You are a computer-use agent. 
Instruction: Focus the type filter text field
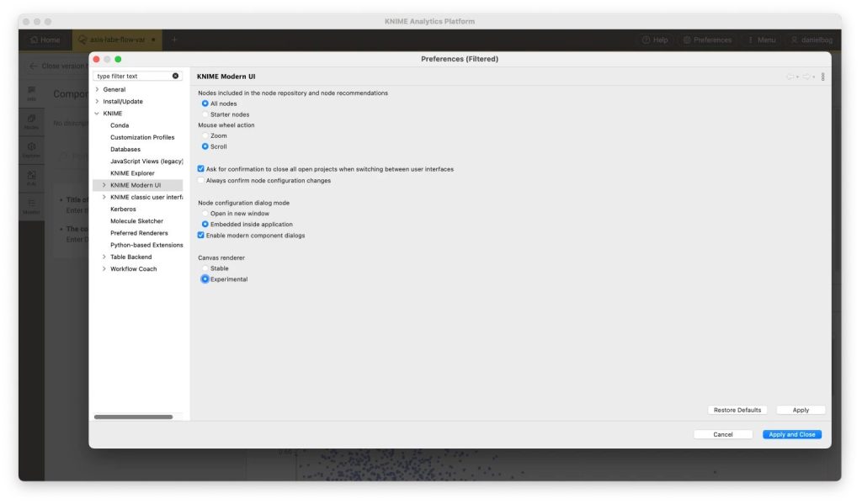coord(132,77)
